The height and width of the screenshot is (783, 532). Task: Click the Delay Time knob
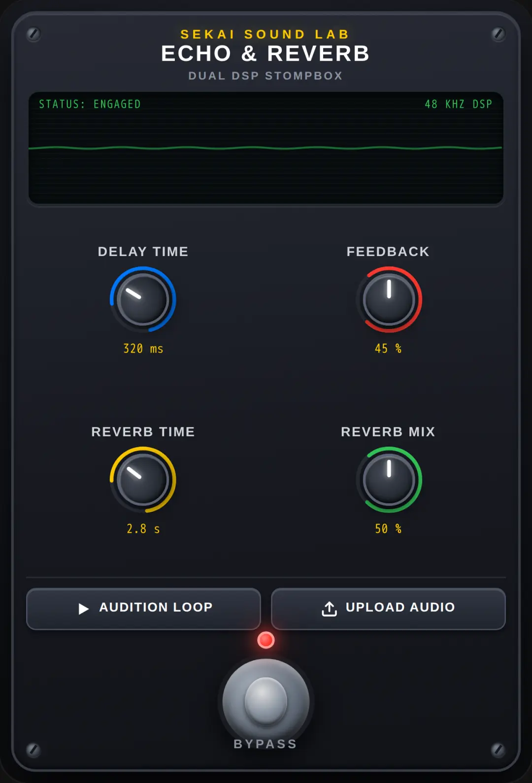point(143,299)
